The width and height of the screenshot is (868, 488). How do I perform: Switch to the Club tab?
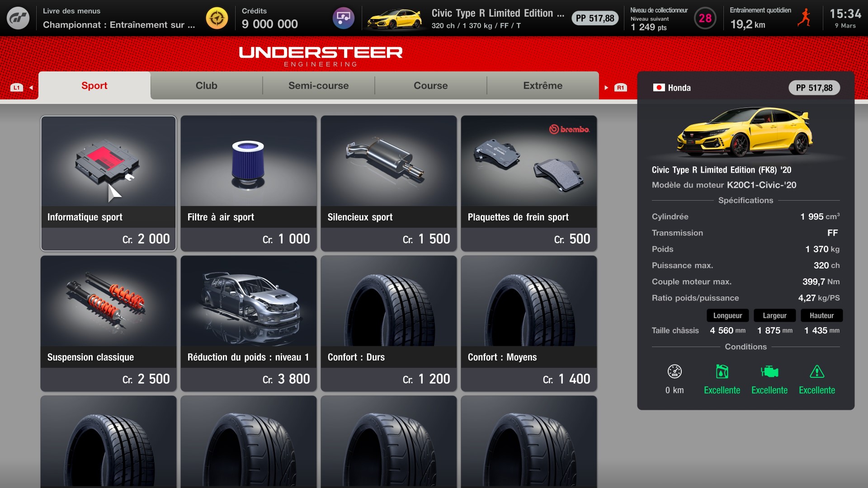pyautogui.click(x=207, y=85)
